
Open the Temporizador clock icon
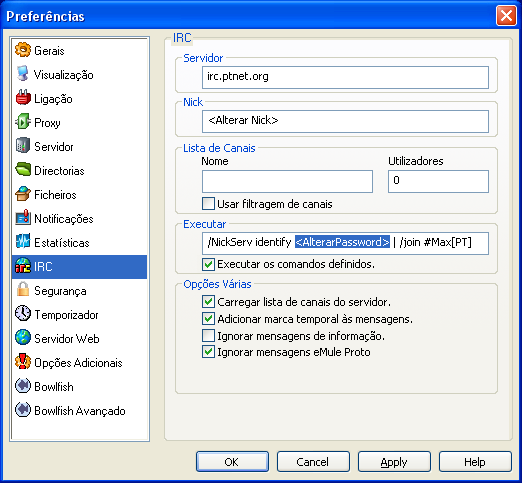click(23, 314)
